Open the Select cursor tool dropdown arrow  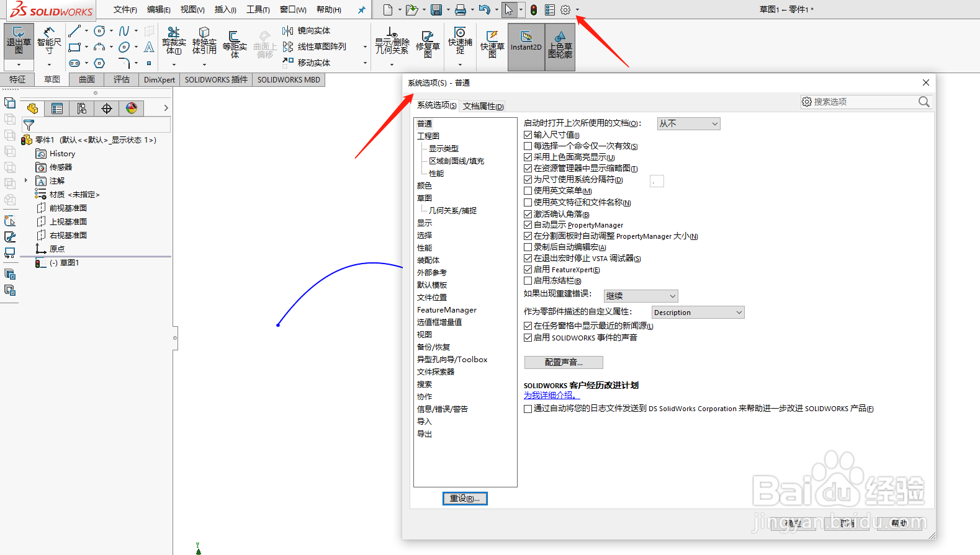coord(521,10)
